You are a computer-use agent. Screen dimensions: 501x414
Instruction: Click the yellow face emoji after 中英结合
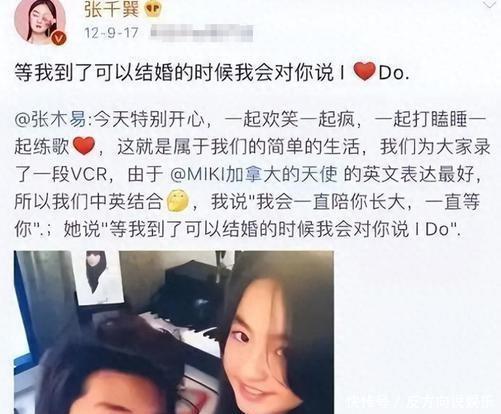[178, 201]
